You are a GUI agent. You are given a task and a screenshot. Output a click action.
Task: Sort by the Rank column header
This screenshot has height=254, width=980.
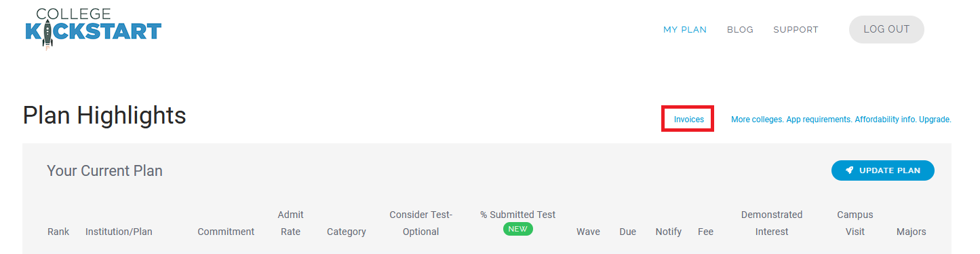[58, 232]
